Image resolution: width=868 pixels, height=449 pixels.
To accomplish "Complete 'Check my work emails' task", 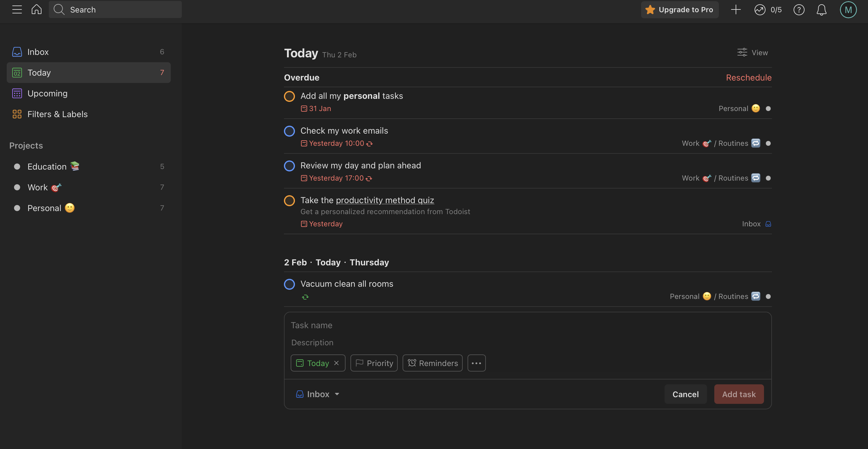I will (x=289, y=131).
